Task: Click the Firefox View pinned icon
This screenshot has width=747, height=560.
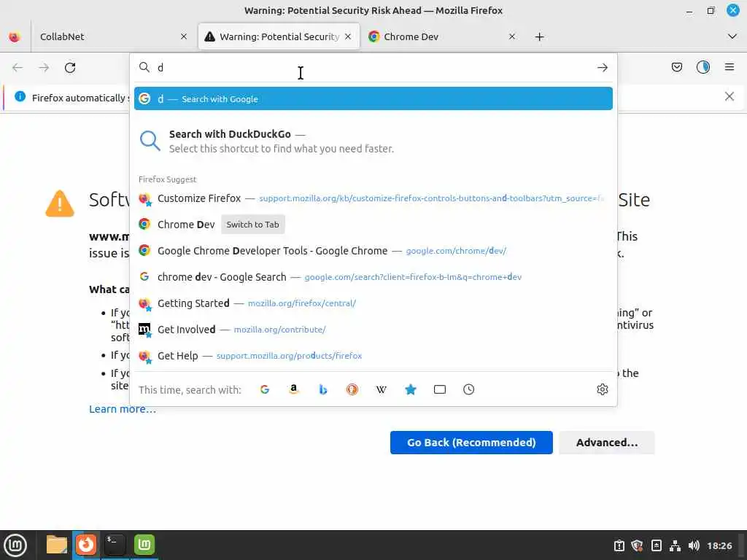Action: [x=15, y=36]
